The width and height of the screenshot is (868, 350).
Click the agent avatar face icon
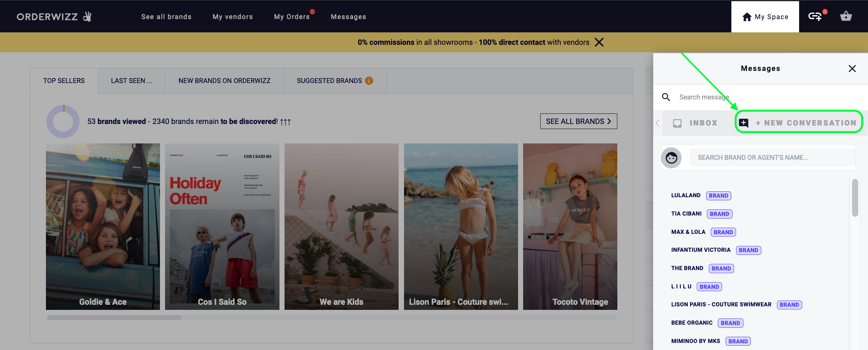(x=671, y=158)
